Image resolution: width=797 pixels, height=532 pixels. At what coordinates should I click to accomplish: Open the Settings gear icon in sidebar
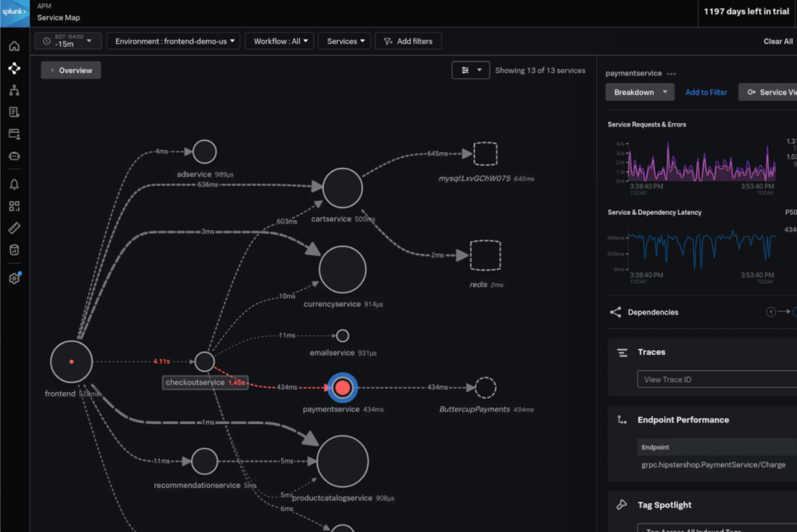pos(14,278)
